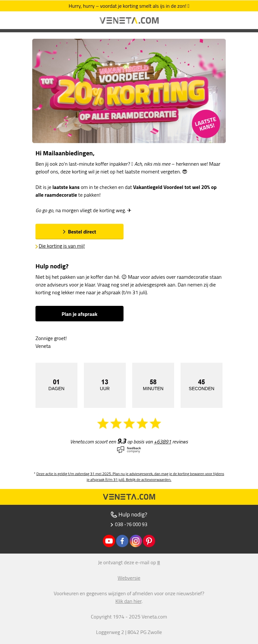Click the yellow 'Hurry, hurry' top bar

pyautogui.click(x=129, y=6)
